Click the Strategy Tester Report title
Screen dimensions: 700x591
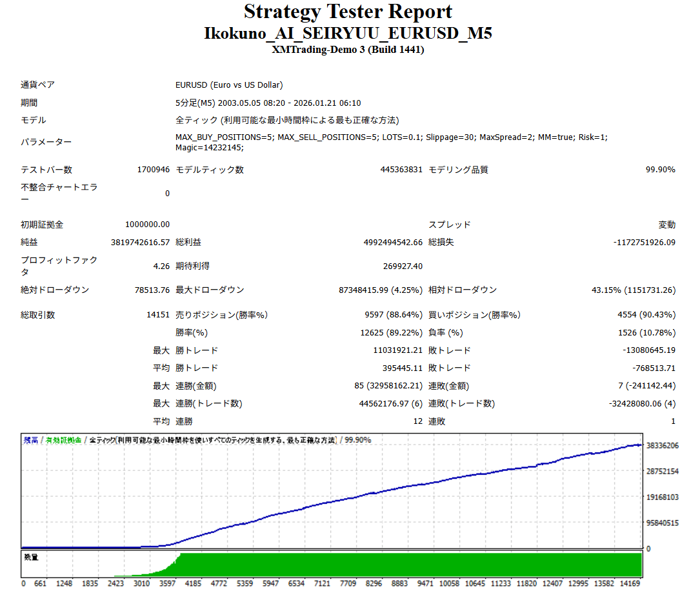pos(348,12)
